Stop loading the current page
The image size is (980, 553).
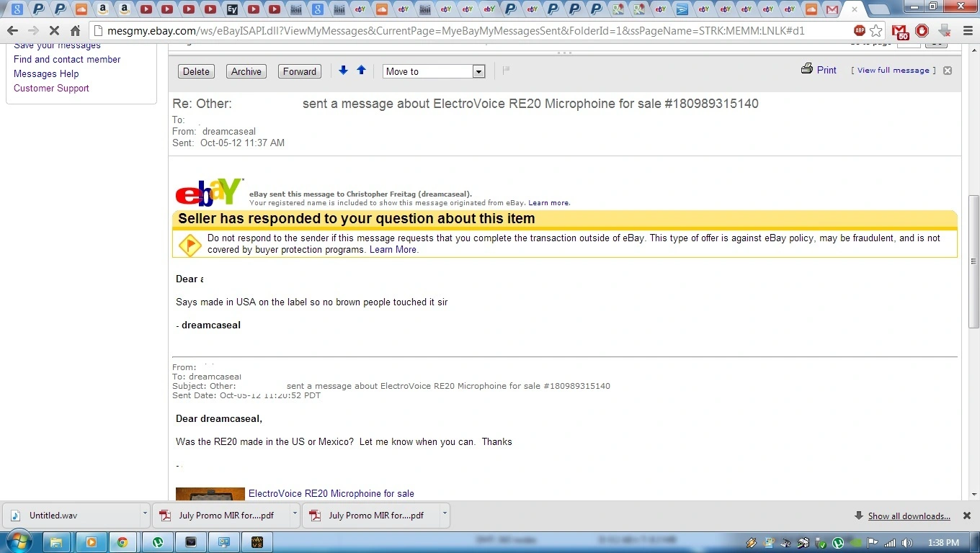click(55, 31)
